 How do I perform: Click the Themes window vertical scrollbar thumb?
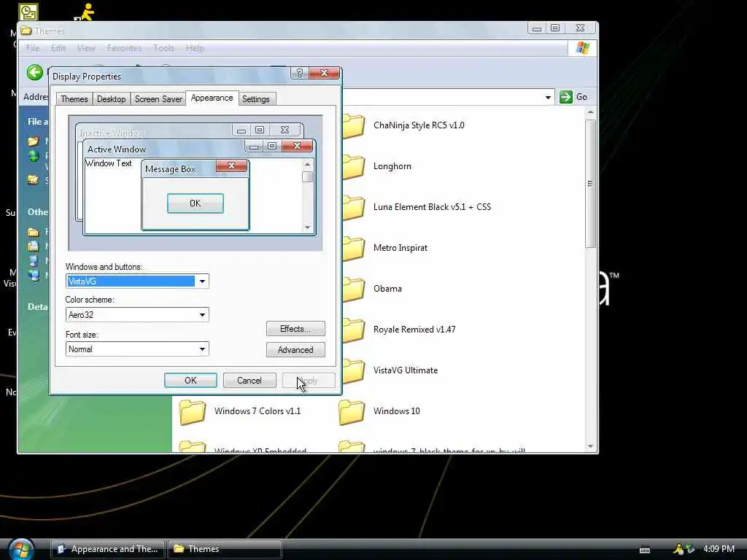point(590,184)
